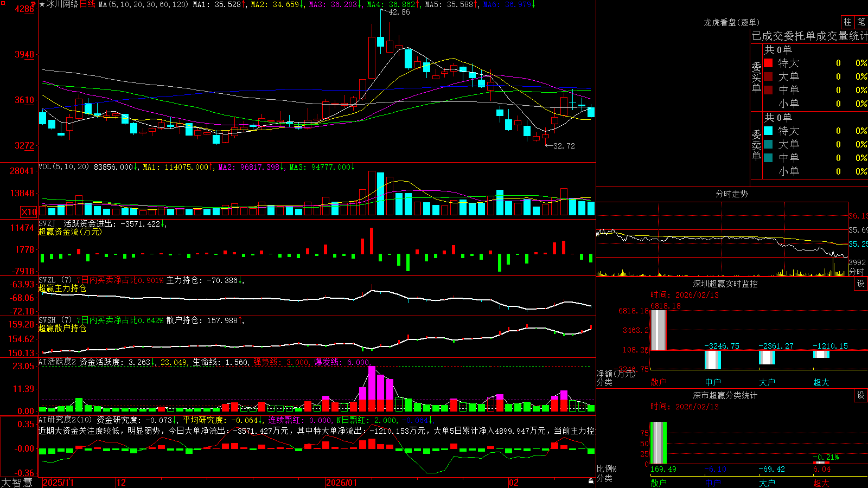Click the lock icon at chart bottom-right
868x488 pixels.
coord(591,481)
